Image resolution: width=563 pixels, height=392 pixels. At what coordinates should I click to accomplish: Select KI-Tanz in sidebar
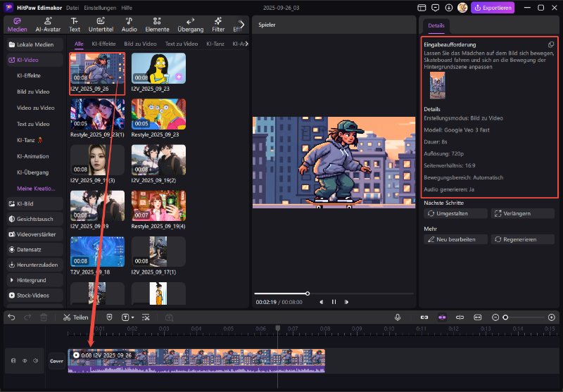coord(30,140)
